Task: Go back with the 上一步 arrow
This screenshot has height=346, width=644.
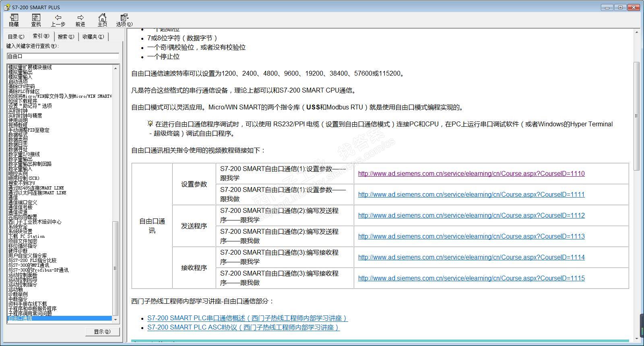Action: (58, 21)
